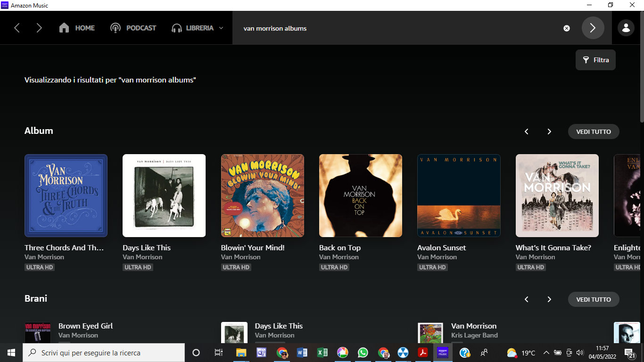Show the previous tracks with the Brani left chevron
644x362 pixels.
[x=527, y=299]
